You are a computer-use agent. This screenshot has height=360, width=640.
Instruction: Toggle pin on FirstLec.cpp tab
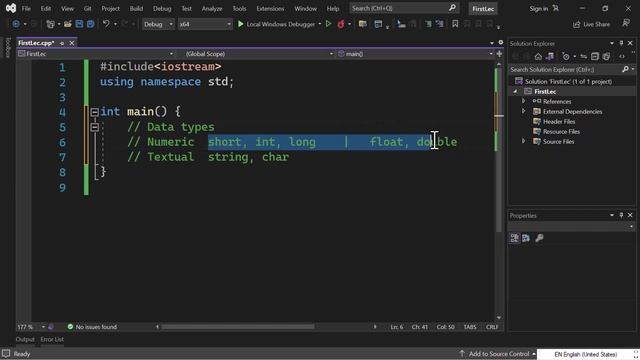coord(62,43)
